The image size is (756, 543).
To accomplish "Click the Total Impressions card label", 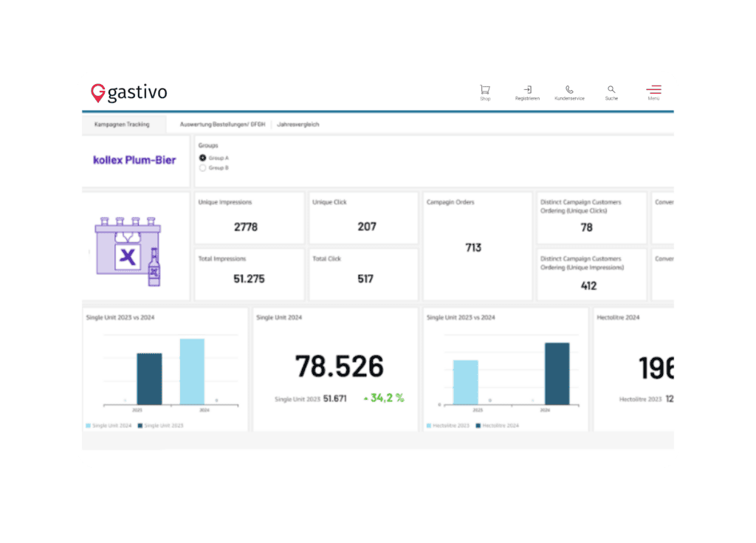I will point(222,259).
